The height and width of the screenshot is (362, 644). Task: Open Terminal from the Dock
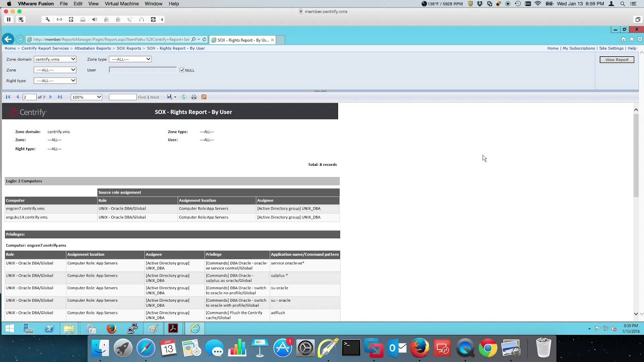tap(351, 348)
